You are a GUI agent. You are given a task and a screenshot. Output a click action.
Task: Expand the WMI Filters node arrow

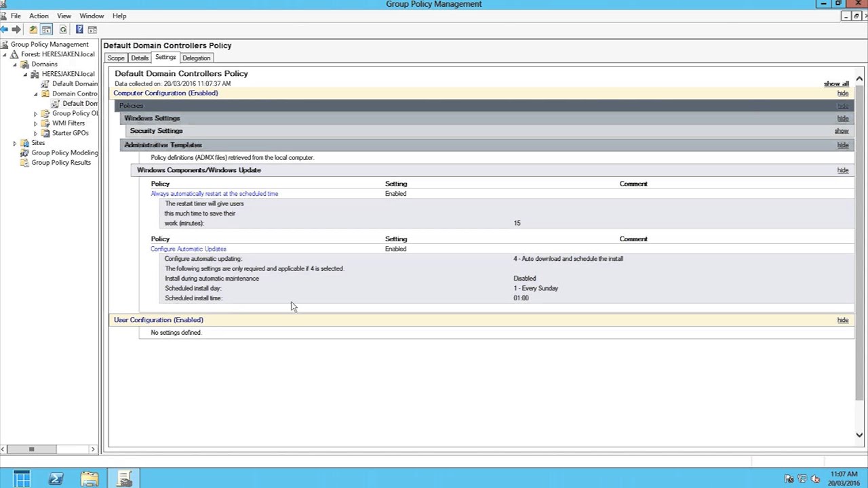(x=36, y=123)
